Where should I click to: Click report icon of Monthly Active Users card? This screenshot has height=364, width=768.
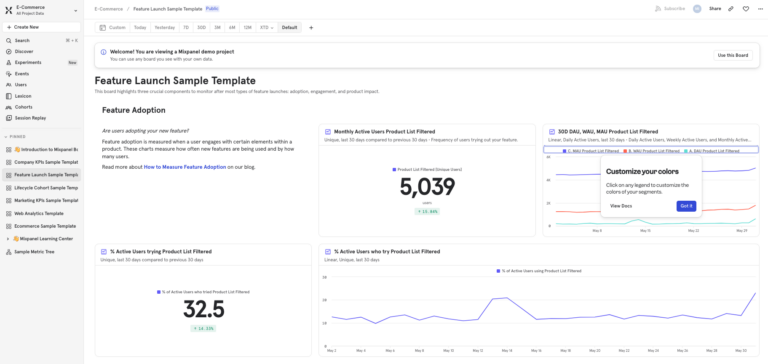click(328, 131)
